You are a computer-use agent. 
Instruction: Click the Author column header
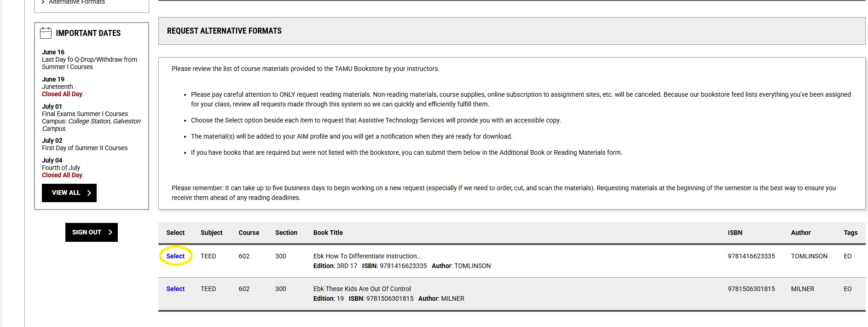click(x=801, y=233)
